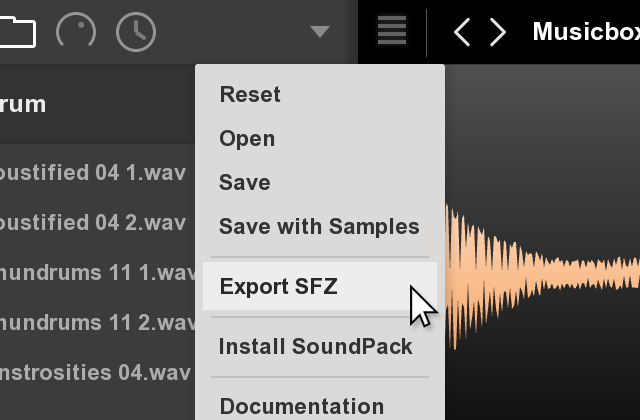
Task: Expand the small triangle dropdown arrow
Action: tap(320, 31)
